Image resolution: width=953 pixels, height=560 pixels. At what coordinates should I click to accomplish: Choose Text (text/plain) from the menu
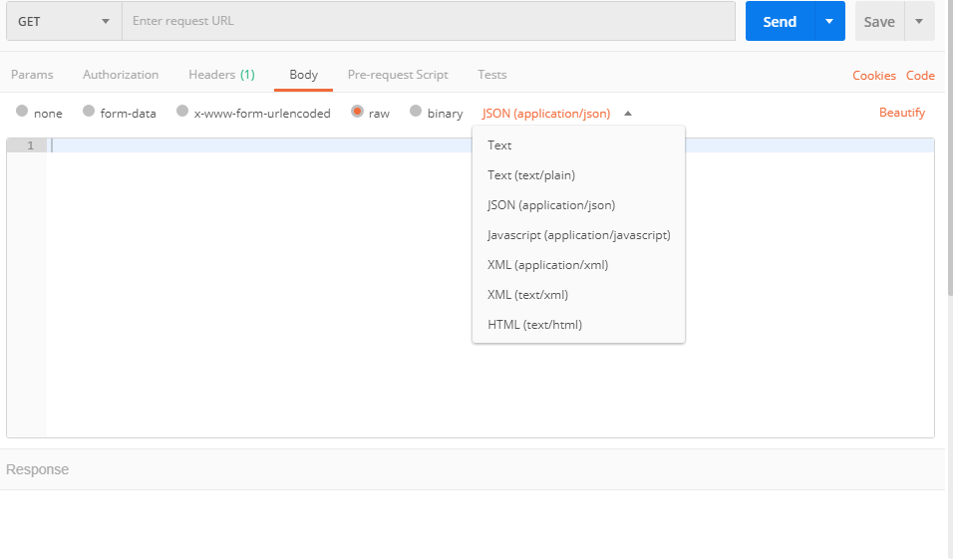[578, 175]
